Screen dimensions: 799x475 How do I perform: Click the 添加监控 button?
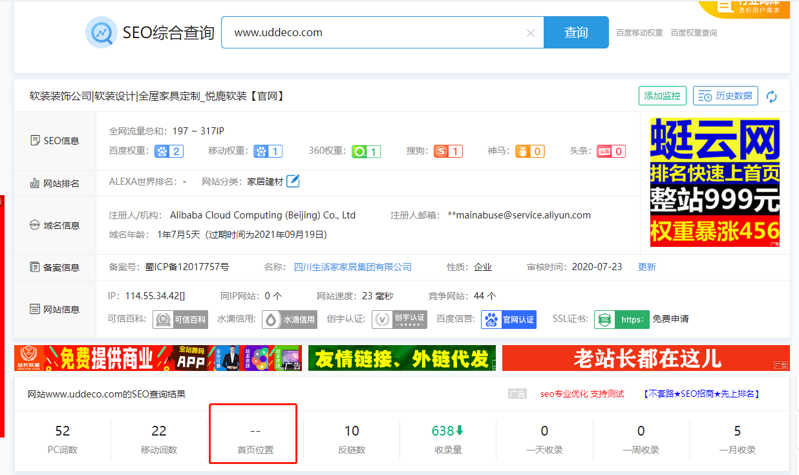(x=662, y=96)
